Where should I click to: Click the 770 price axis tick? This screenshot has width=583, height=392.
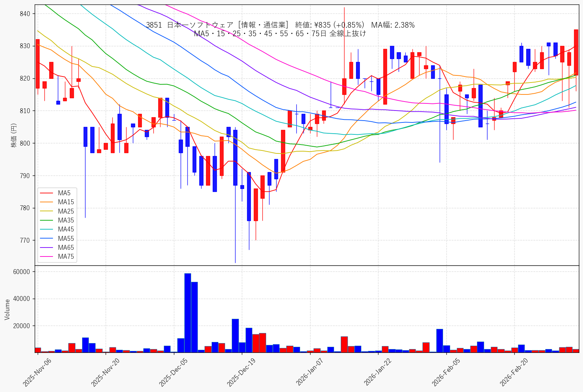pyautogui.click(x=25, y=240)
